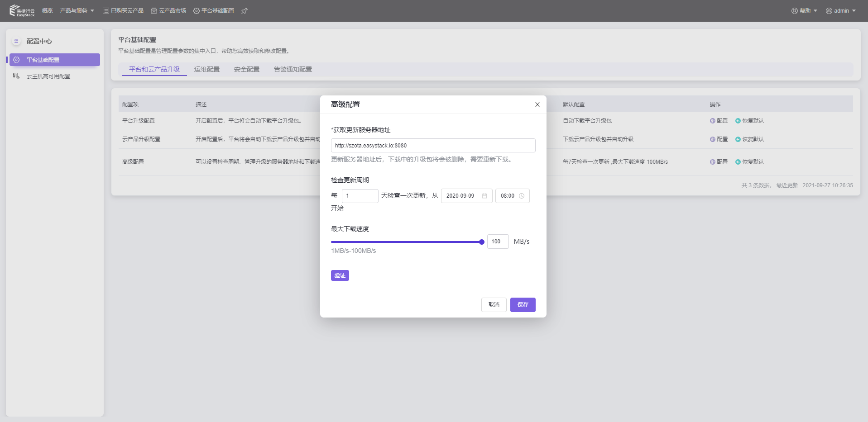The height and width of the screenshot is (422, 868).
Task: Switch to the 安全配置 tab
Action: pyautogui.click(x=247, y=69)
